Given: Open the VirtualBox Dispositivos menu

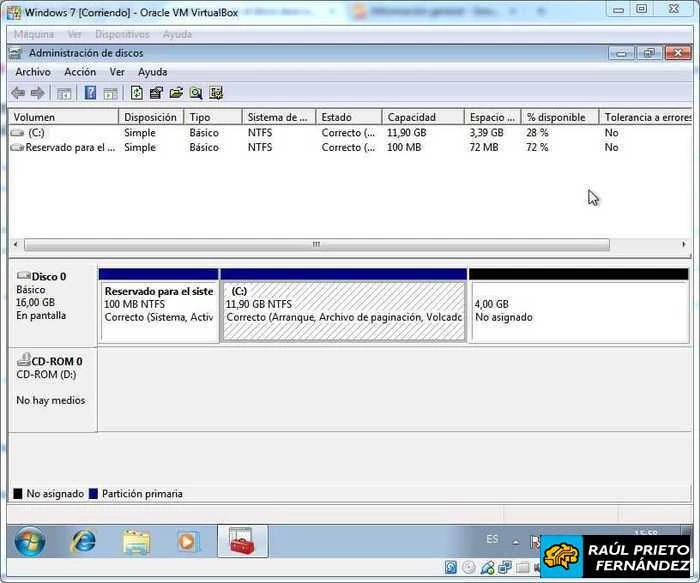Looking at the screenshot, I should 122,34.
